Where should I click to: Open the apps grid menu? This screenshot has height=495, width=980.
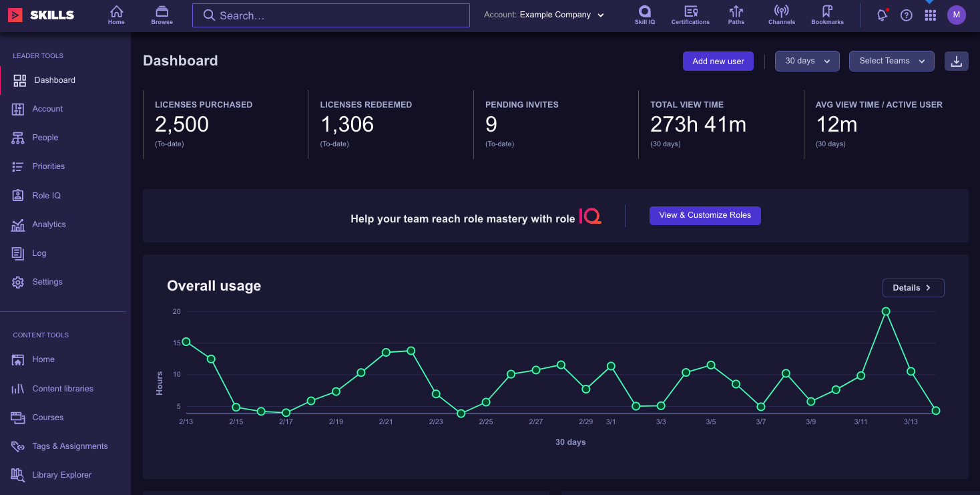930,15
